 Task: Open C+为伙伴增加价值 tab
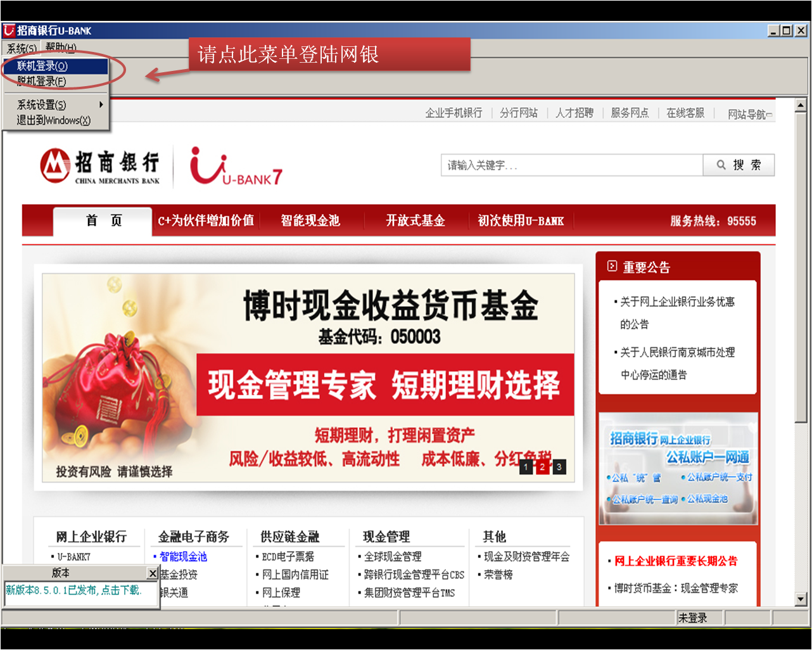[x=206, y=220]
